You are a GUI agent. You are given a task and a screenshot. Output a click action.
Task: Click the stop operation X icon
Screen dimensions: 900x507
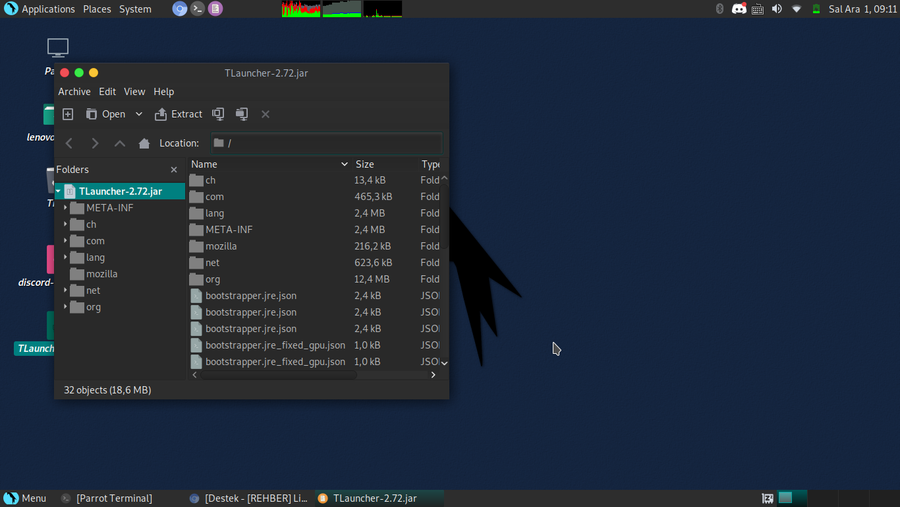click(x=265, y=114)
